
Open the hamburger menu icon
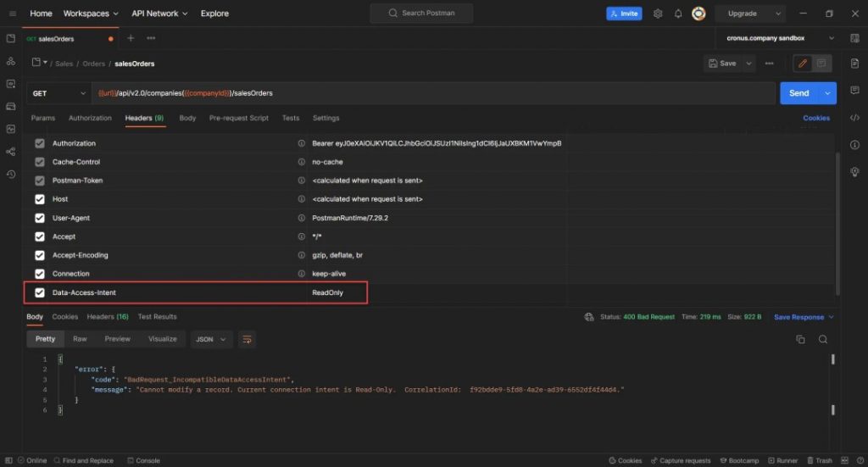click(12, 14)
